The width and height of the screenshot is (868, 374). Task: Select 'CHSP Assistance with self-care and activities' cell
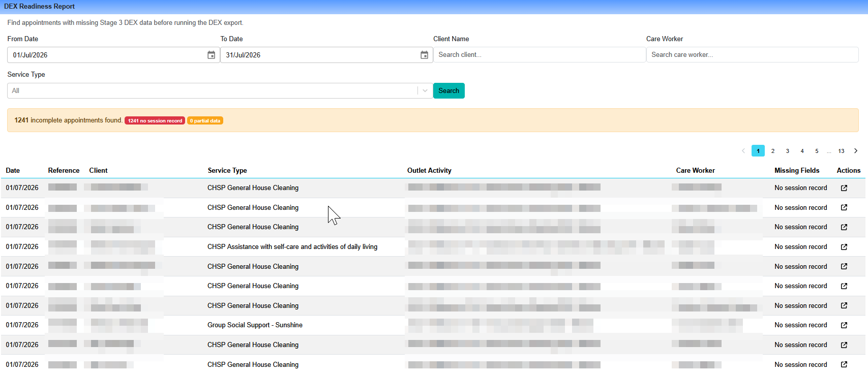(292, 247)
